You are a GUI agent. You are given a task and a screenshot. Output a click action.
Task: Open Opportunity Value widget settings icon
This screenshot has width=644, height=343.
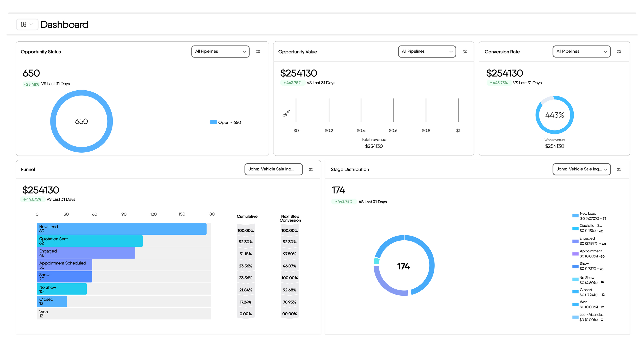[465, 52]
